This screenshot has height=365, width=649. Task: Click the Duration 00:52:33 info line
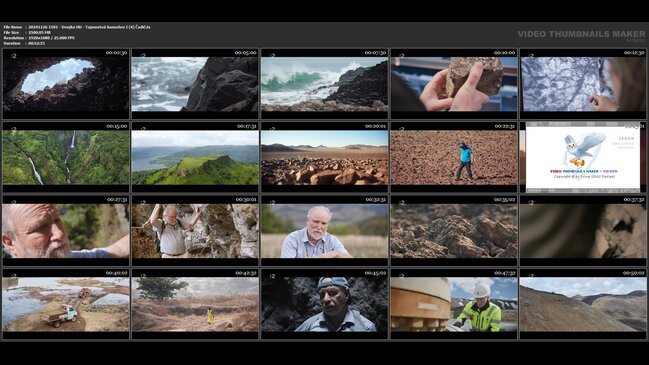pyautogui.click(x=24, y=43)
